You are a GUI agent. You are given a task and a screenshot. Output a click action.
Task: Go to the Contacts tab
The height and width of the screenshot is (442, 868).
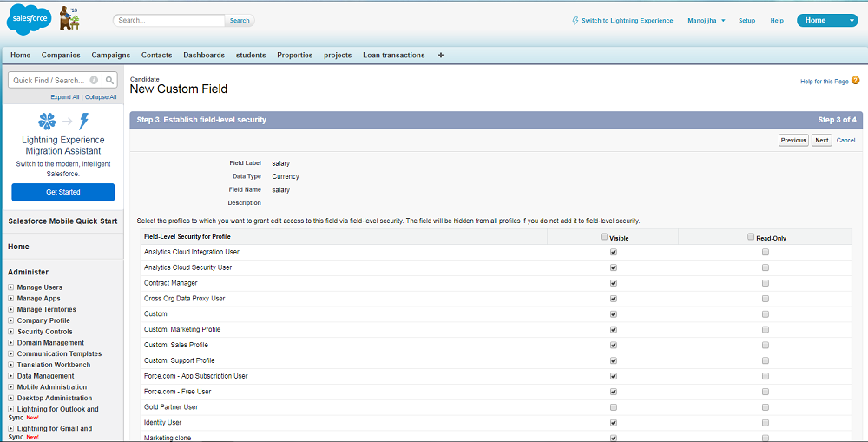pyautogui.click(x=156, y=55)
